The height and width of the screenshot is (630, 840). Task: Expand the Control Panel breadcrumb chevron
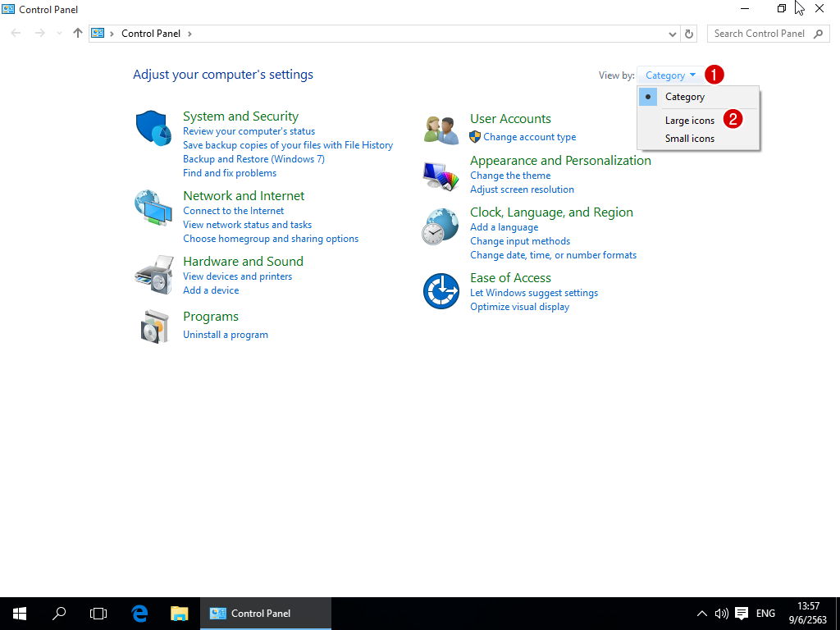pos(190,34)
